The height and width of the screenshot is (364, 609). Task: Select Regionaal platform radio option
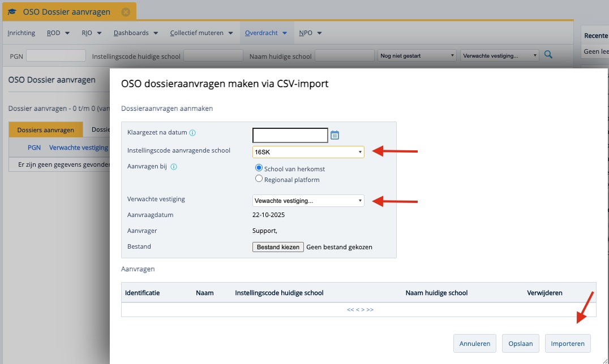tap(259, 179)
